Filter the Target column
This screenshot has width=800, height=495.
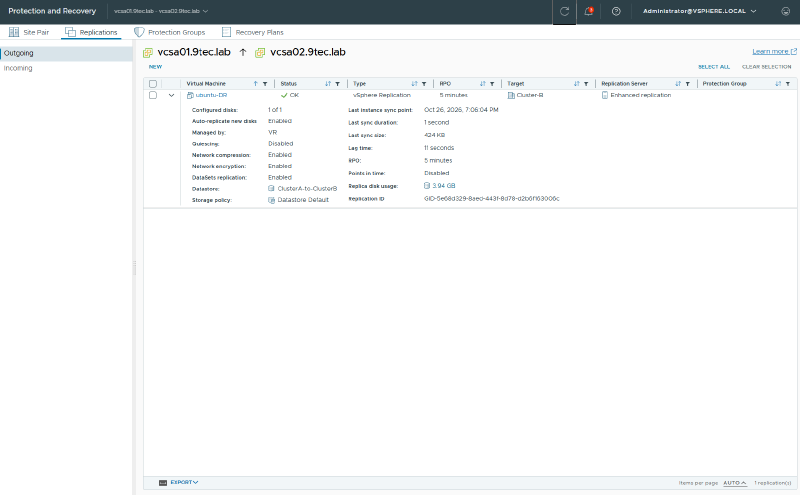pos(586,84)
